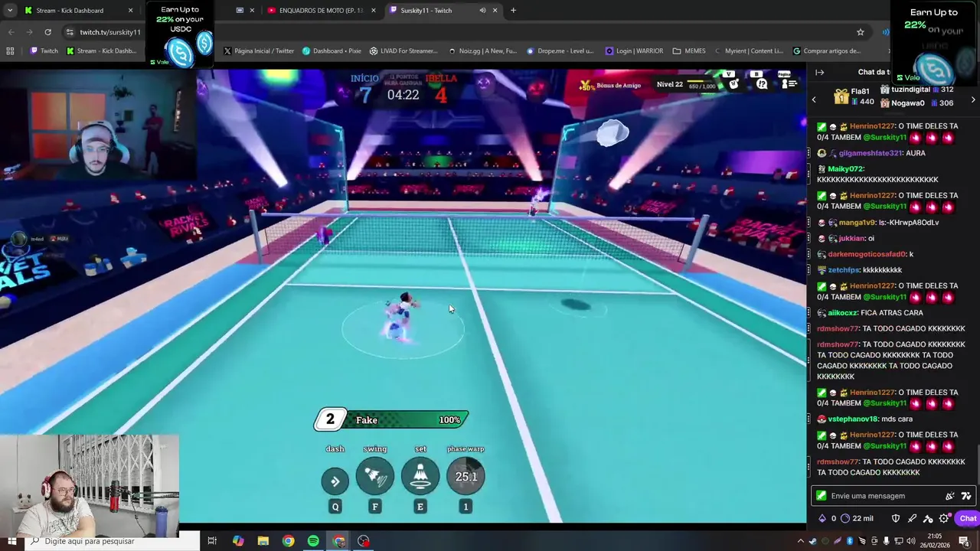Click the Fake charge bar at 100%

click(x=391, y=419)
